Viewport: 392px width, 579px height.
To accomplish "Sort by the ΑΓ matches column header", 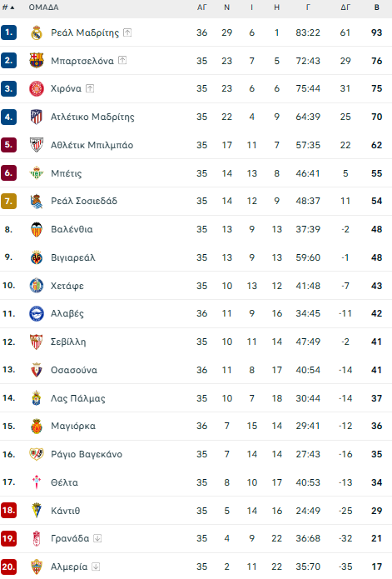I will [201, 7].
